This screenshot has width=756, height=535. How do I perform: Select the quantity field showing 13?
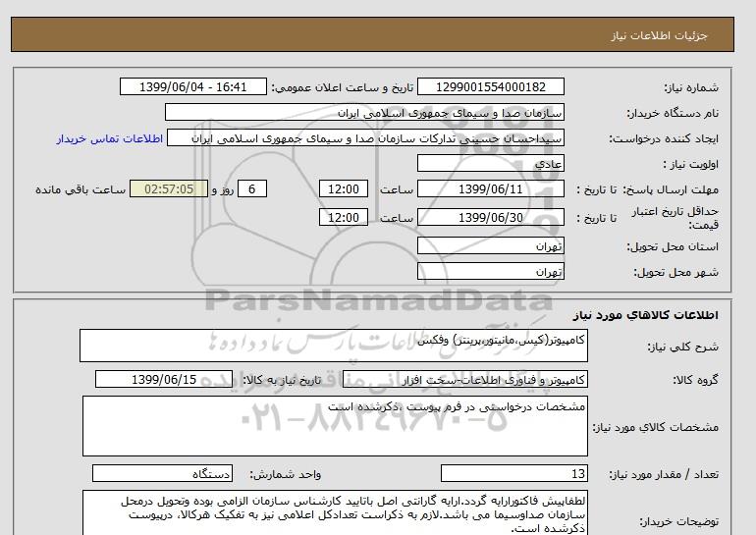(x=514, y=474)
